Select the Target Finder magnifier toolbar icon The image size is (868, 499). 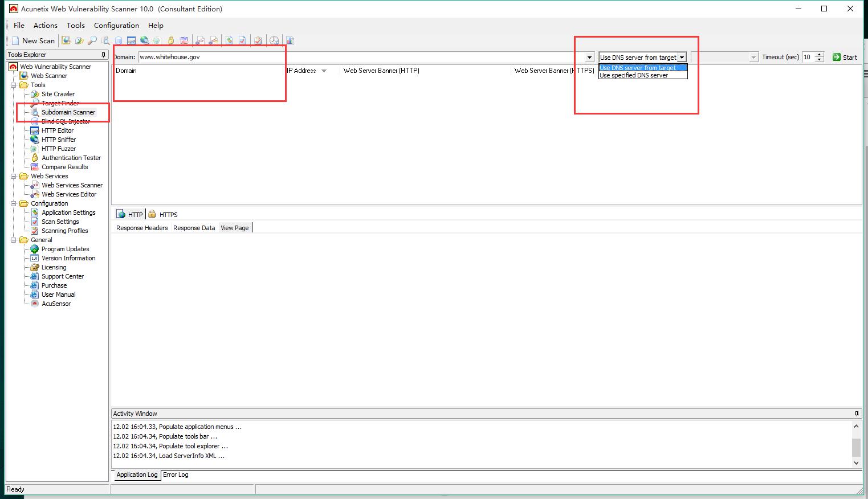(x=92, y=40)
